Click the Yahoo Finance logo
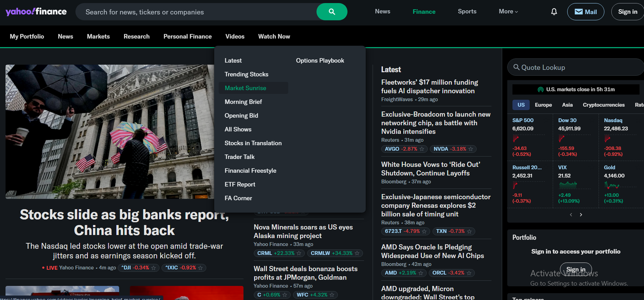 pos(36,12)
